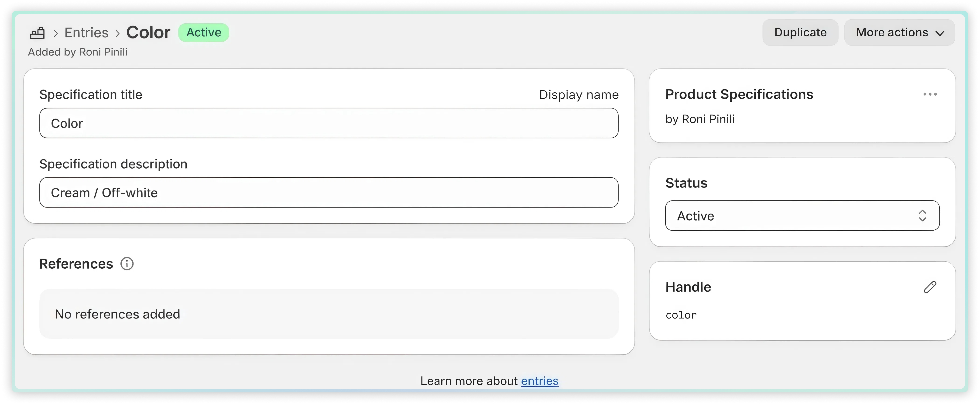
Task: Click the pencil icon to edit Handle
Action: [x=930, y=287]
